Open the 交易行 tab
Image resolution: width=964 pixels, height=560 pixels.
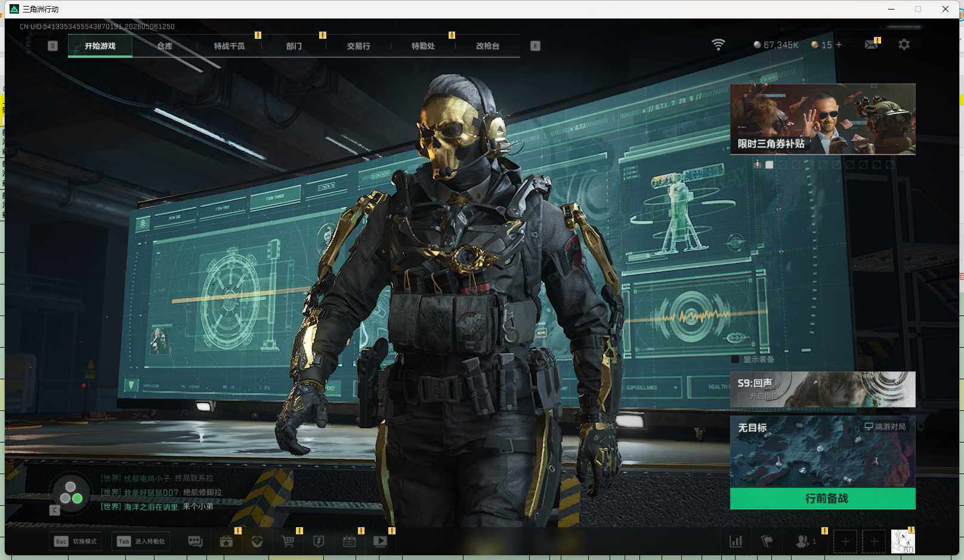(359, 46)
